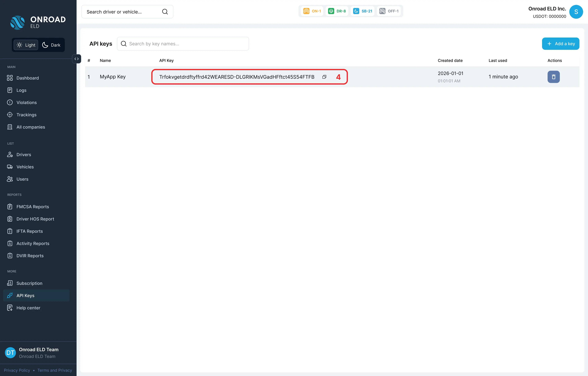
Task: Delete the MyApp Key entry
Action: (554, 77)
